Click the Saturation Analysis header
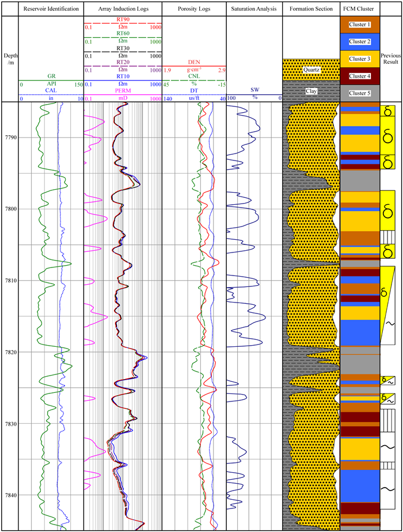Image resolution: width=403 pixels, height=532 pixels. 254,9
